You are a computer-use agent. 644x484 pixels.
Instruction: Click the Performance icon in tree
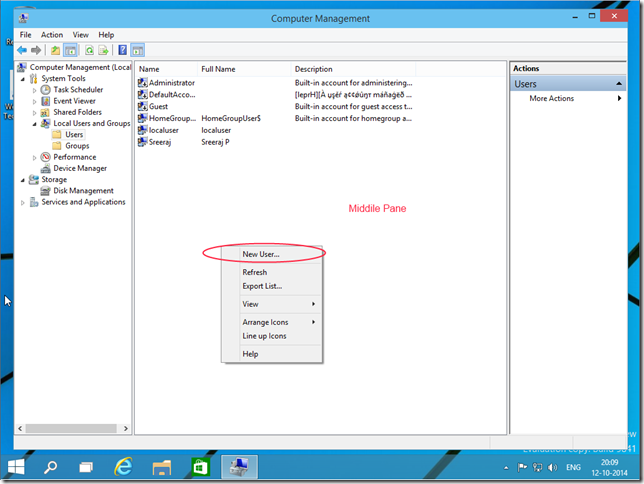[46, 157]
